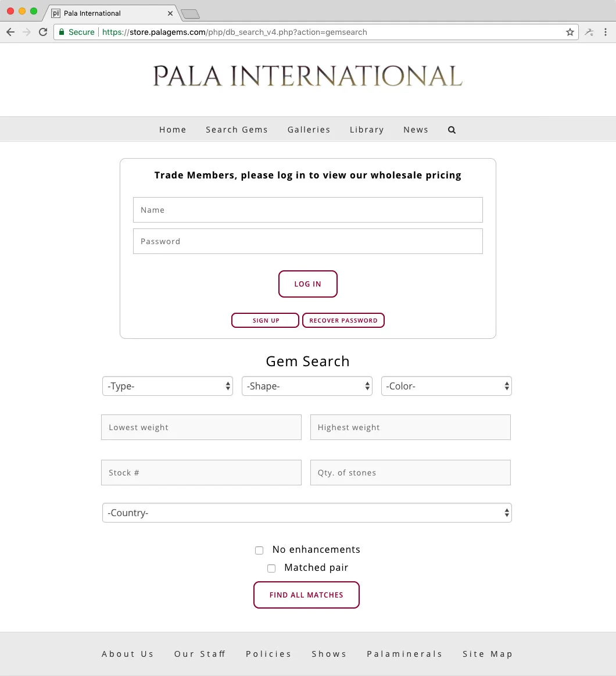Click the Pala International tab favicon
Viewport: 616px width, 676px height.
coord(56,13)
